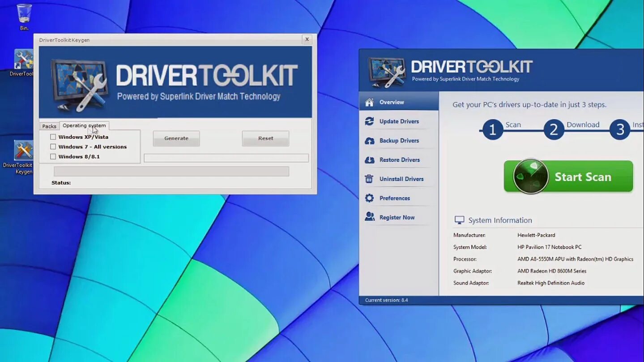This screenshot has width=644, height=362.
Task: Close the DriverToolkitKeygen window
Action: (307, 39)
